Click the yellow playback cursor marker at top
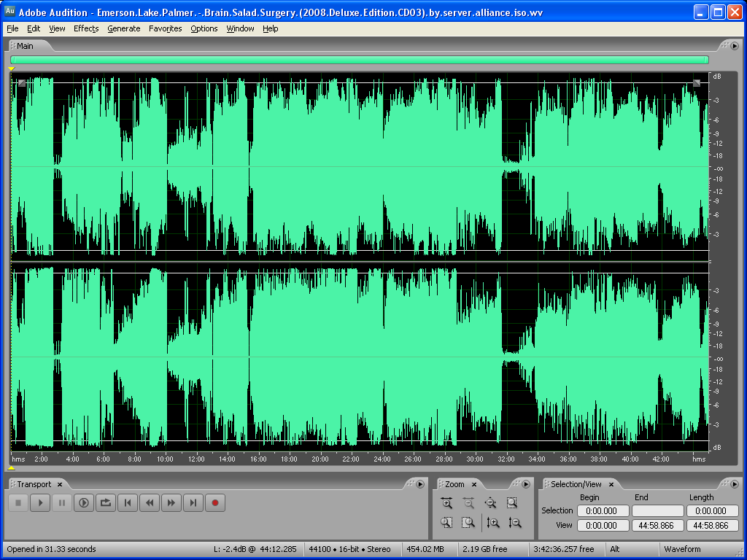This screenshot has height=560, width=747. tap(11, 69)
